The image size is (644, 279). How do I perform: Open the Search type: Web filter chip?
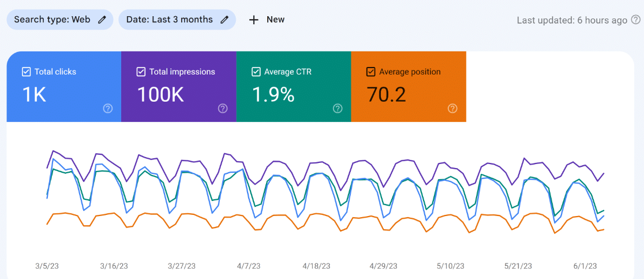click(52, 20)
